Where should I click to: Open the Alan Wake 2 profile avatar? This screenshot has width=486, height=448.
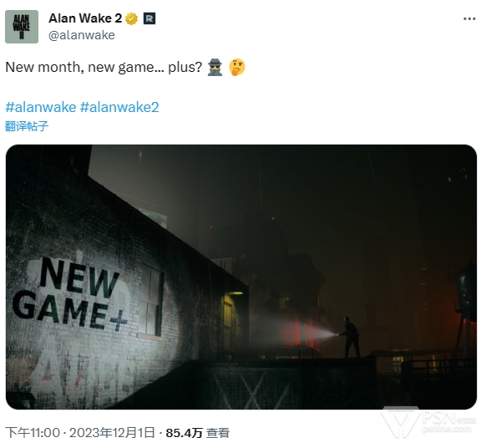click(22, 27)
